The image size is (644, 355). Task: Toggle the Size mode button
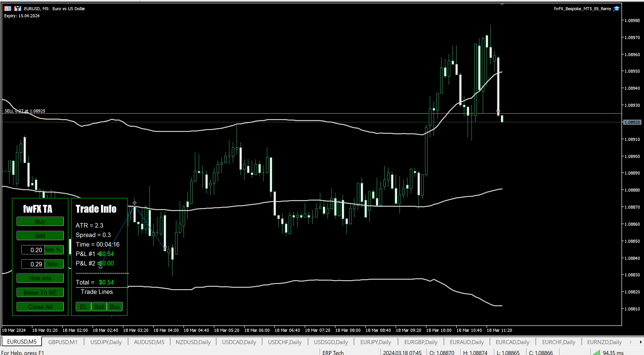pyautogui.click(x=54, y=264)
